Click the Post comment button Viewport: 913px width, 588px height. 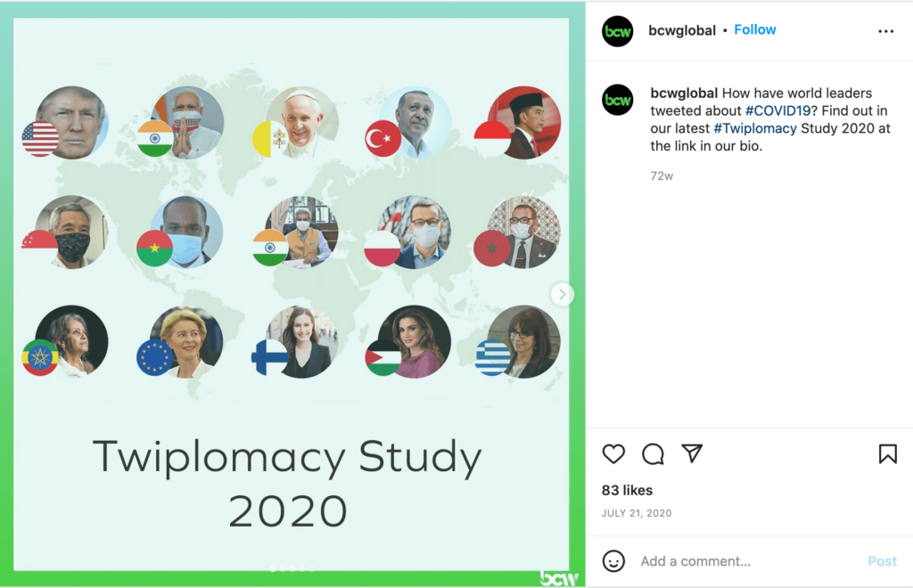[x=882, y=561]
